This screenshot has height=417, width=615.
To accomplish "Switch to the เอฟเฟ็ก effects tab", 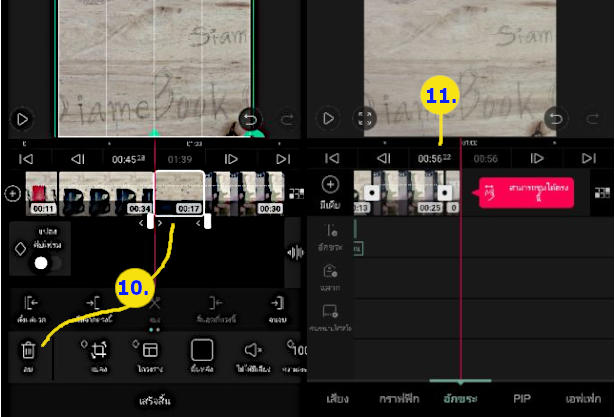I will (583, 399).
